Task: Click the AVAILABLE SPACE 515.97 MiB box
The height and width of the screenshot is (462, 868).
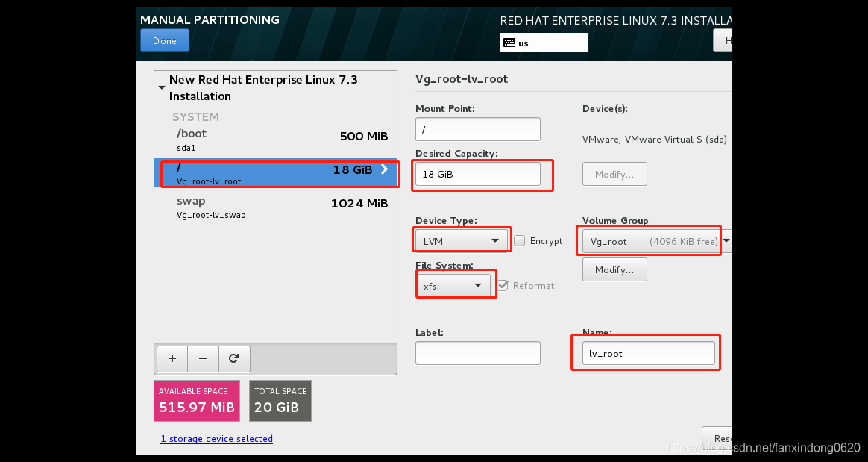Action: pyautogui.click(x=197, y=401)
